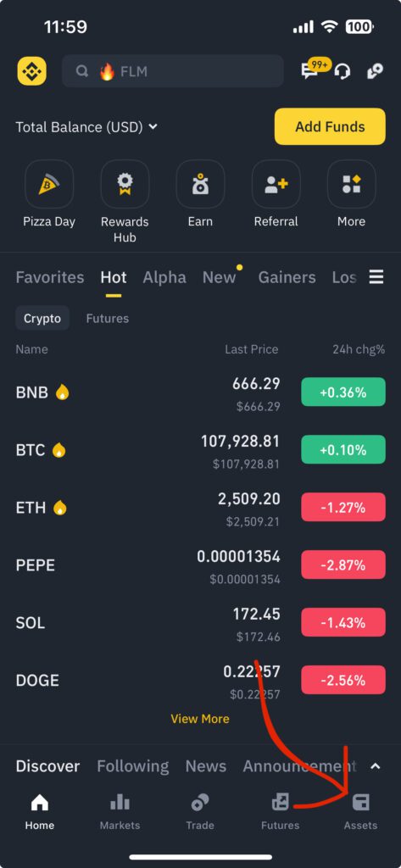
Task: Select the Alpha tab
Action: click(164, 277)
